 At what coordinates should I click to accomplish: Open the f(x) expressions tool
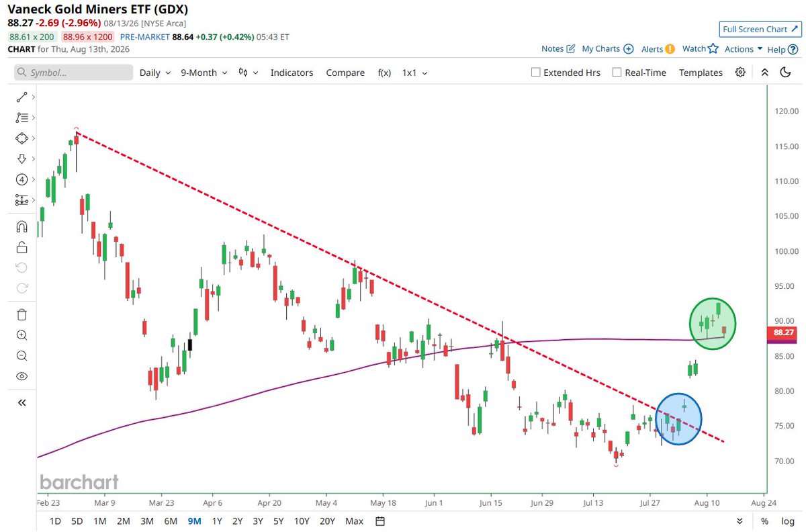pos(384,73)
